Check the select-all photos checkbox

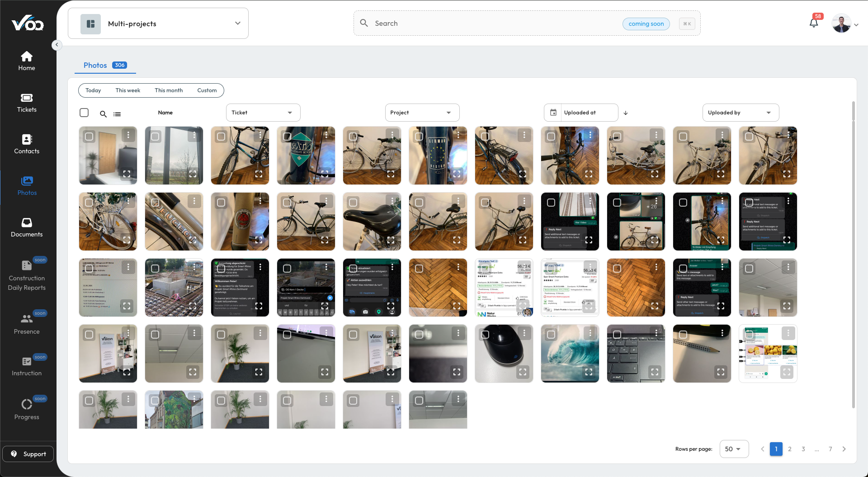(x=84, y=112)
